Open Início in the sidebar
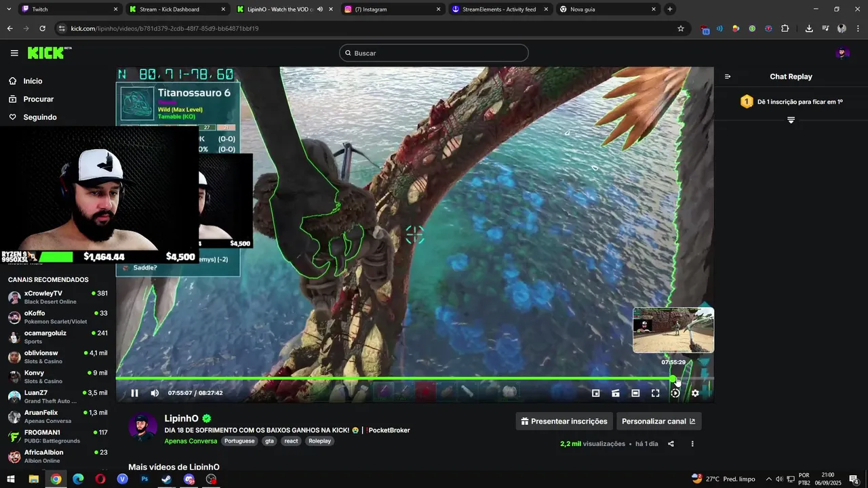Image resolution: width=868 pixels, height=488 pixels. [33, 81]
